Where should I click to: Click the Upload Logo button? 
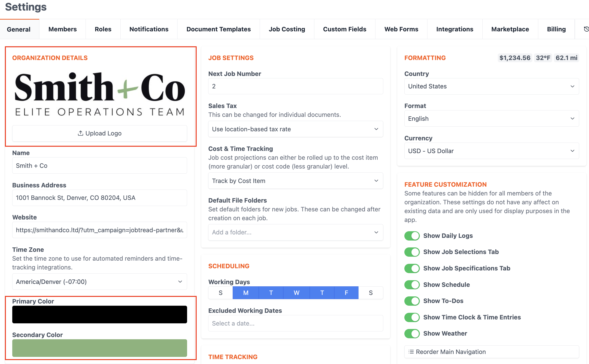pyautogui.click(x=100, y=133)
